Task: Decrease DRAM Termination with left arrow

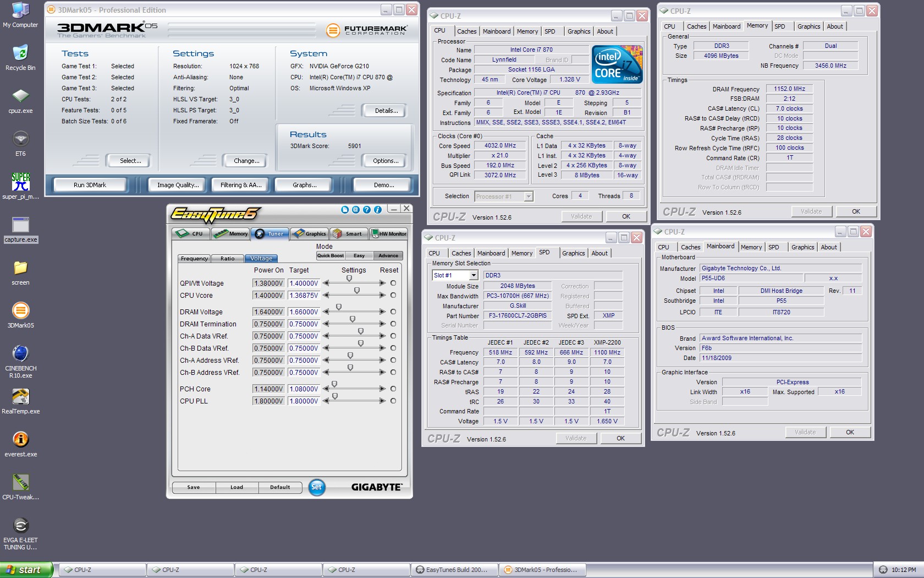Action: [326, 324]
